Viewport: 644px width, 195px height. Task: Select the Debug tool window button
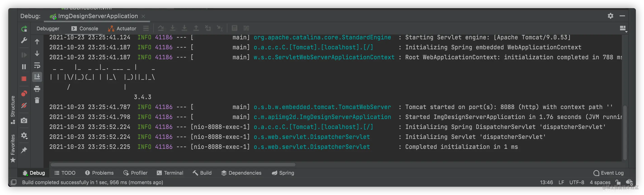pos(34,173)
